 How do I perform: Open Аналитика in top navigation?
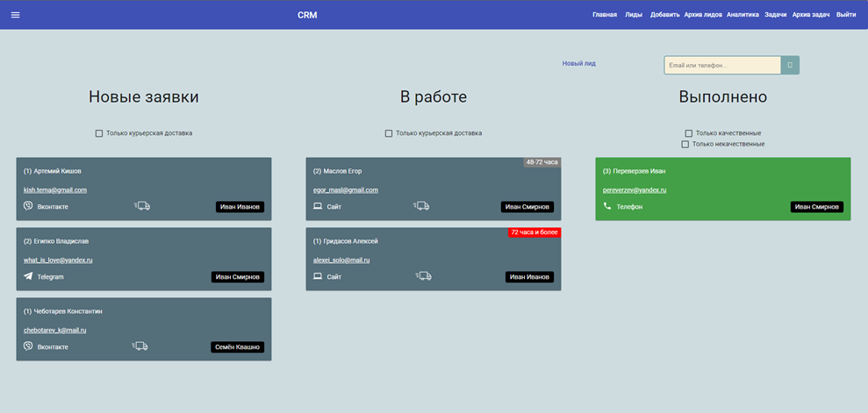[x=742, y=15]
